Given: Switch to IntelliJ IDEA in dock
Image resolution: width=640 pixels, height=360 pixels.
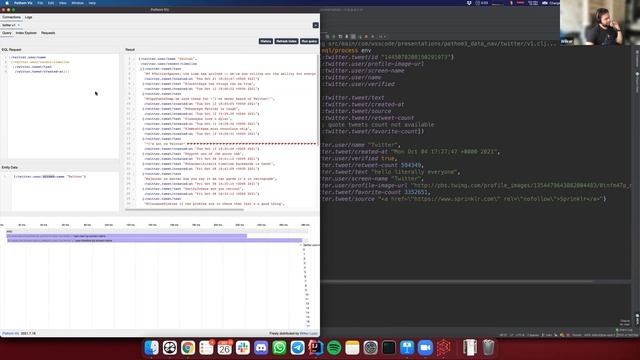Looking at the screenshot, I should tap(316, 348).
